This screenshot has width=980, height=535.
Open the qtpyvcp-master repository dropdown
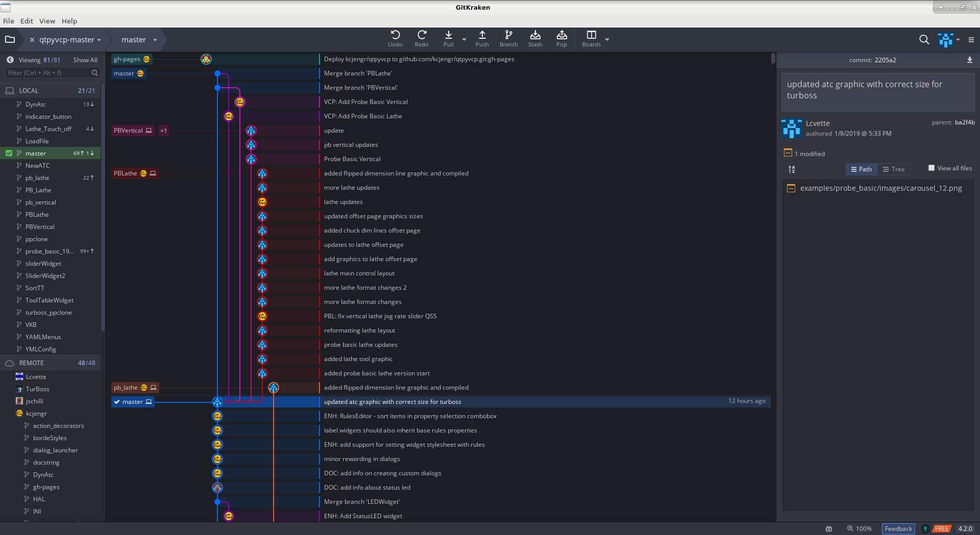click(x=99, y=40)
